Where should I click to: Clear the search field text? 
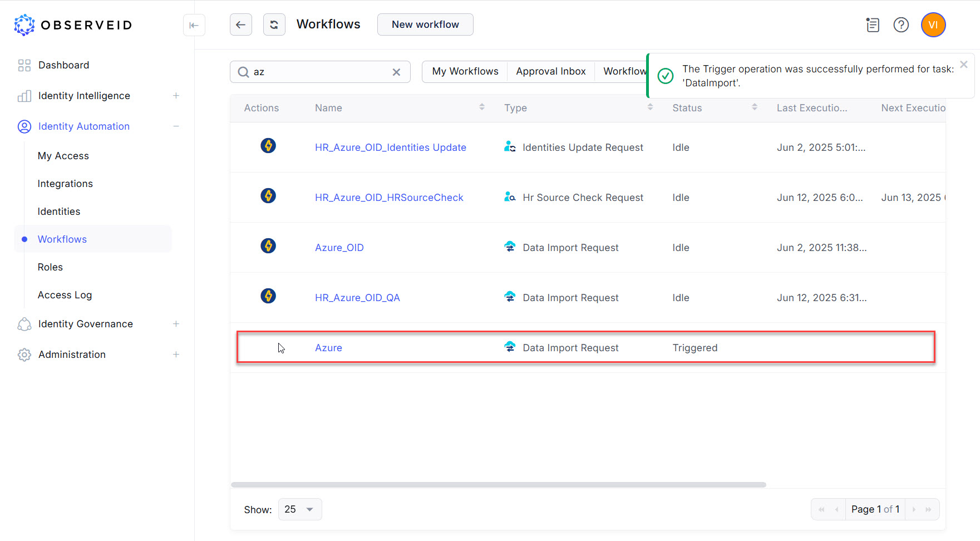point(396,72)
